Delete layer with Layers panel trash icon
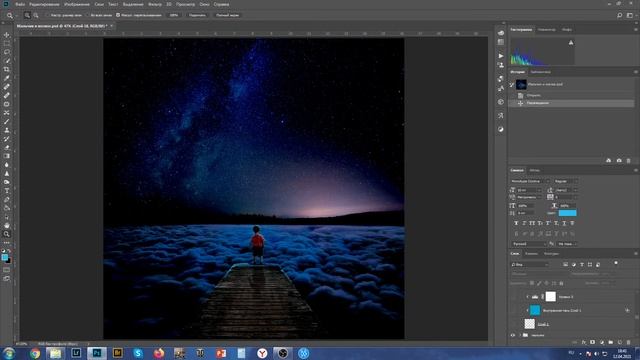 coord(629,342)
